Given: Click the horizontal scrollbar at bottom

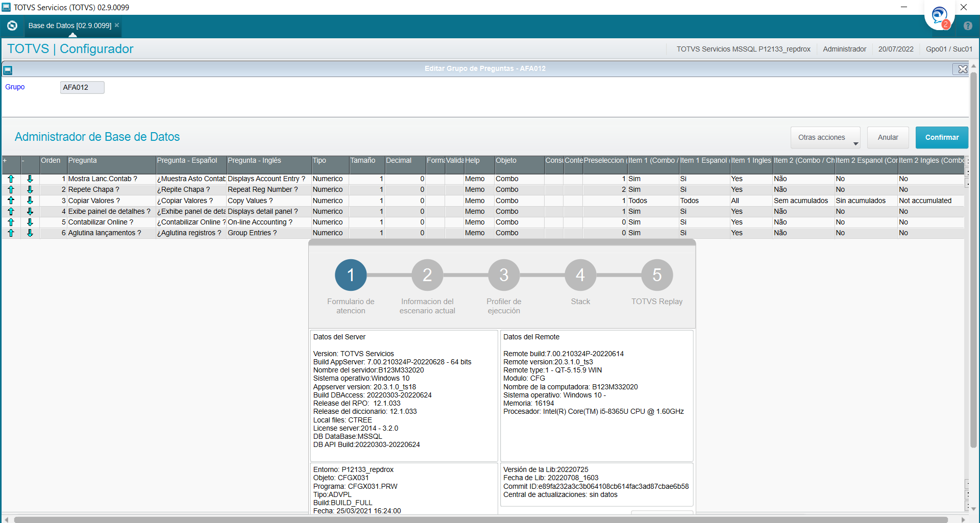Looking at the screenshot, I should [481, 519].
